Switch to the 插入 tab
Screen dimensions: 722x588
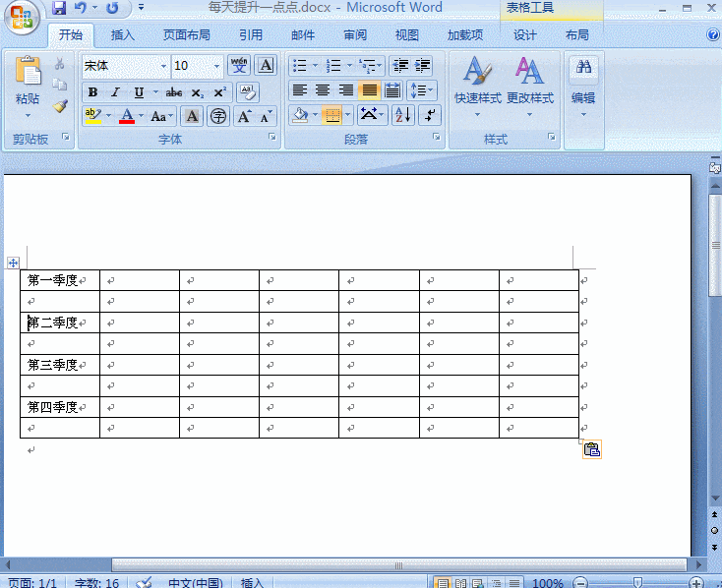coord(123,35)
